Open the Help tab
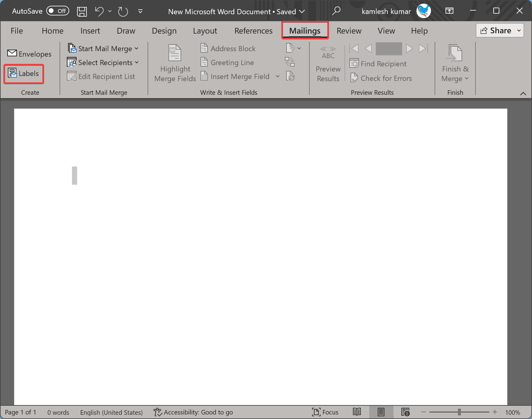532x419 pixels. click(x=419, y=31)
